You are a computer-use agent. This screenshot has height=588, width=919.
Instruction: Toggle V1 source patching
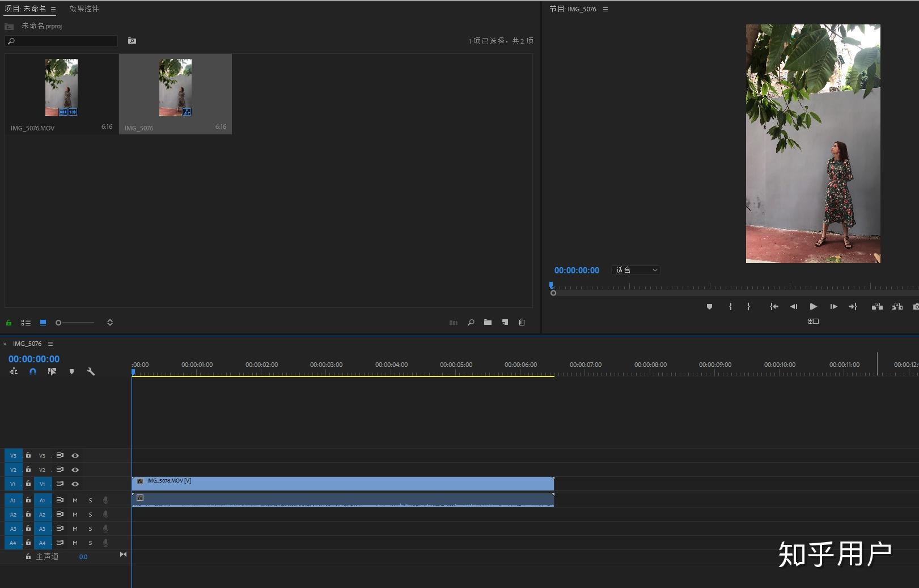[13, 484]
